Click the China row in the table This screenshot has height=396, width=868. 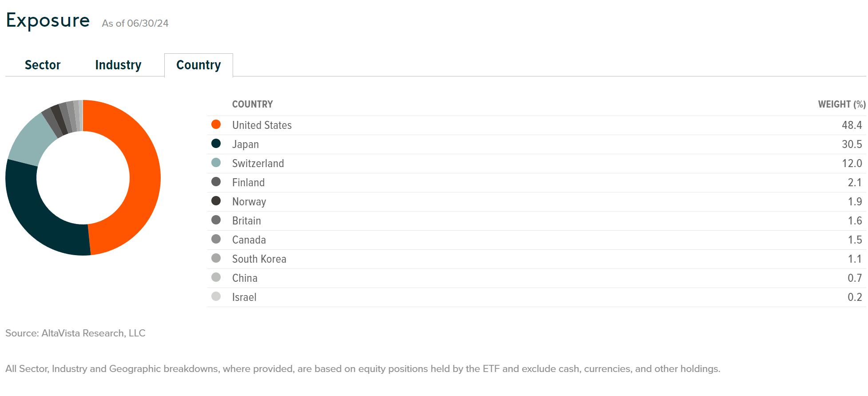click(245, 277)
